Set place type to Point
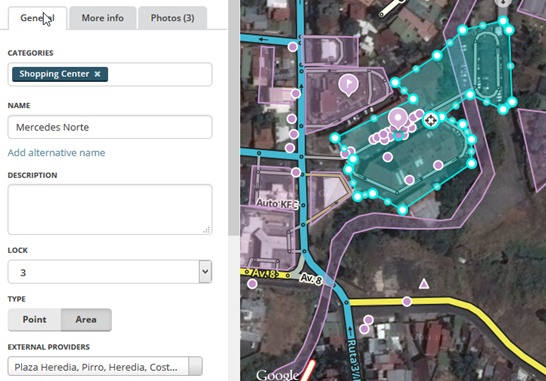The width and height of the screenshot is (546, 381). (34, 319)
